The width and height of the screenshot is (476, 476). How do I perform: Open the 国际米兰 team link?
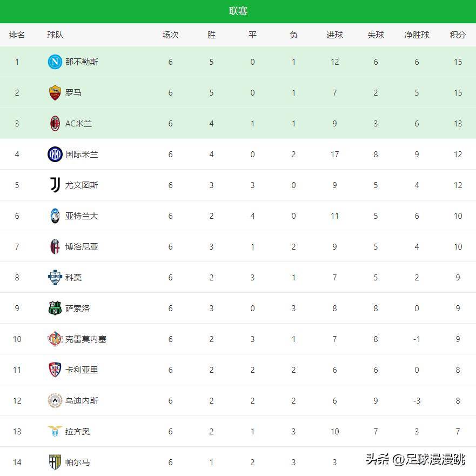[x=82, y=154]
